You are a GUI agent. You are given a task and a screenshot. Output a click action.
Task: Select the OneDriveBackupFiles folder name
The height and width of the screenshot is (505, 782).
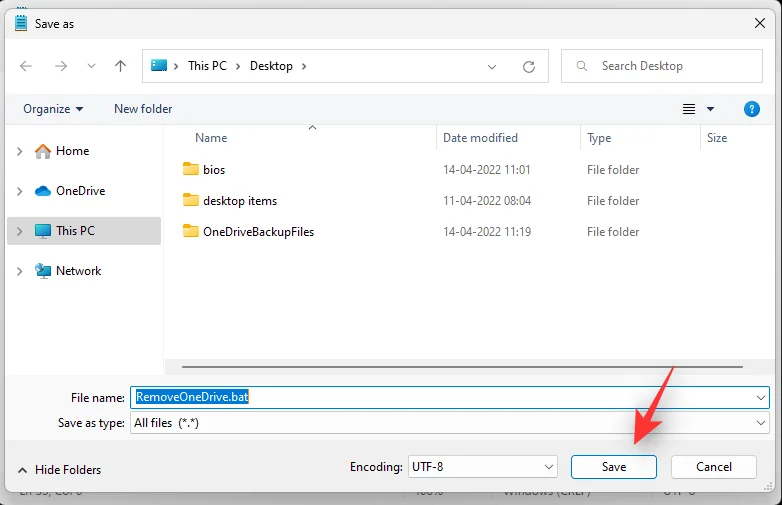(x=258, y=232)
